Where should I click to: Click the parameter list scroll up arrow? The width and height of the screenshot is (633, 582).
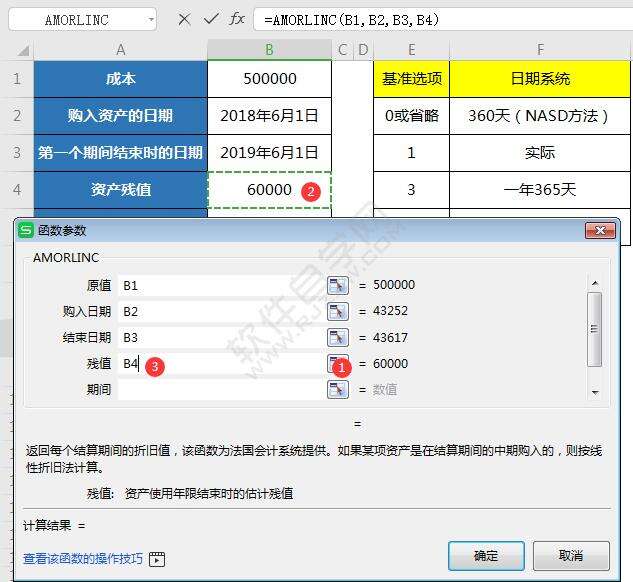595,283
